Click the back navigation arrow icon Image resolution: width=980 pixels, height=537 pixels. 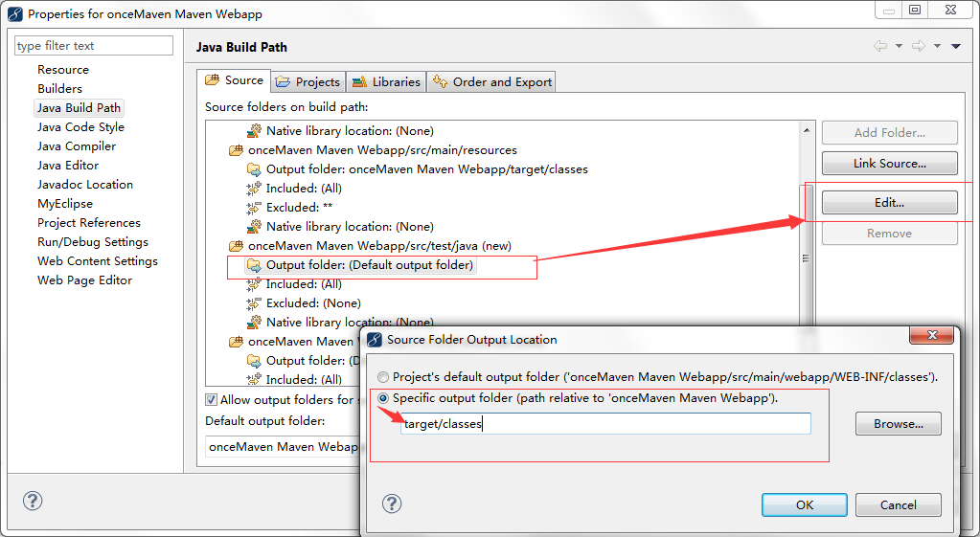click(880, 47)
